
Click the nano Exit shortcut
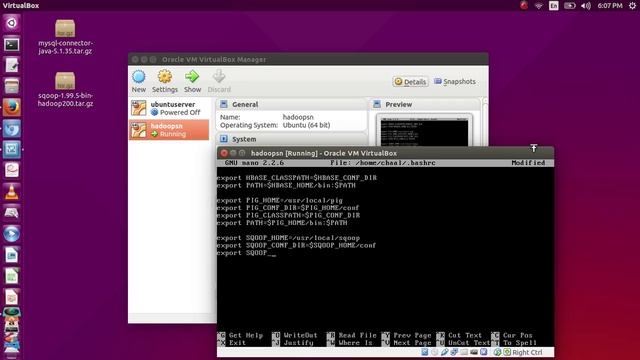232,343
